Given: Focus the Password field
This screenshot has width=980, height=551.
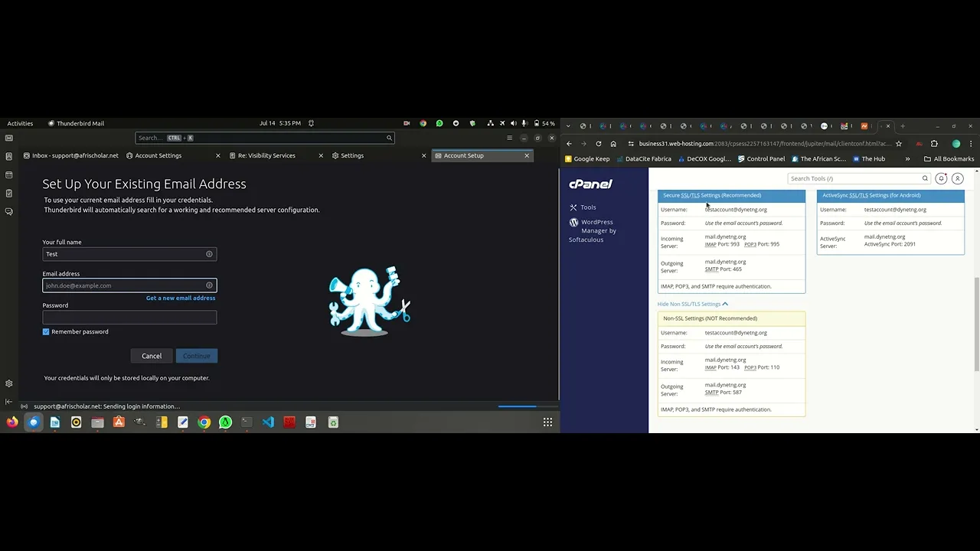Looking at the screenshot, I should pyautogui.click(x=129, y=317).
